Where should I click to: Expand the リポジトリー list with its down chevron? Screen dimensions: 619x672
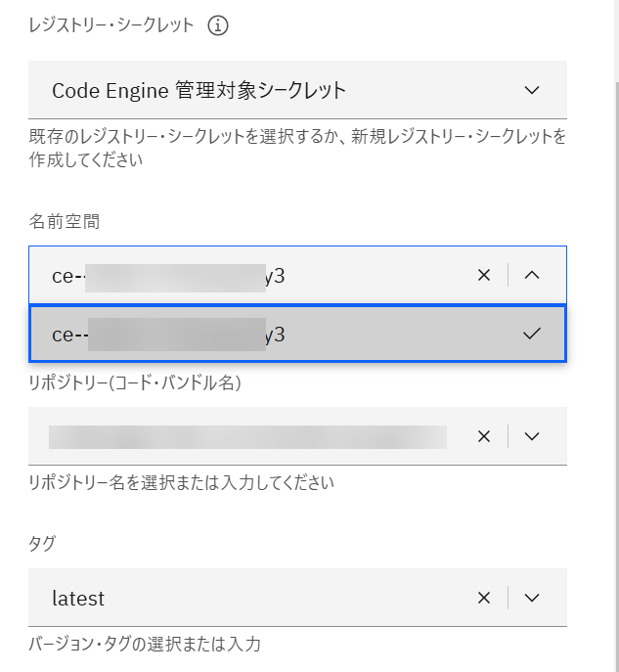(x=532, y=436)
